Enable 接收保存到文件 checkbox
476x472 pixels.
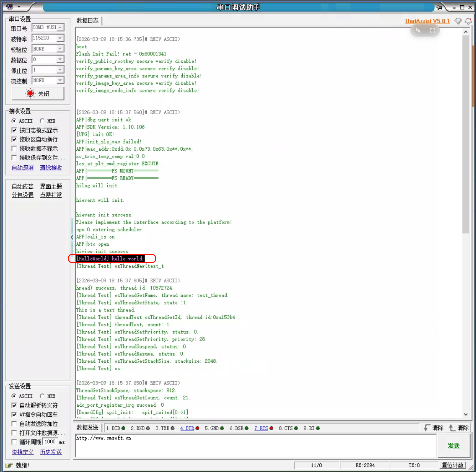(14, 157)
